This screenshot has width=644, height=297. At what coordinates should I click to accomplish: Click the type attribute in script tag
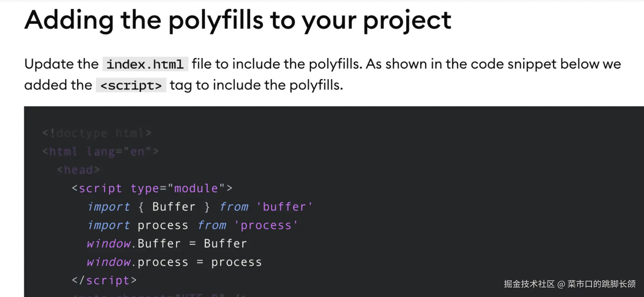145,188
